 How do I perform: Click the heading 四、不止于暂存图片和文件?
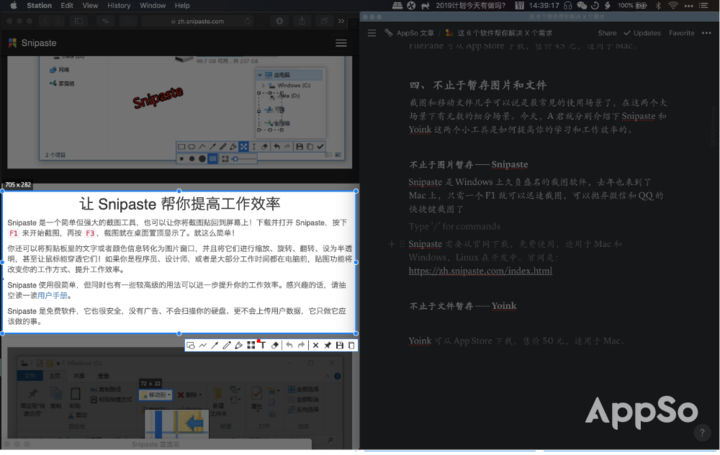pos(478,85)
